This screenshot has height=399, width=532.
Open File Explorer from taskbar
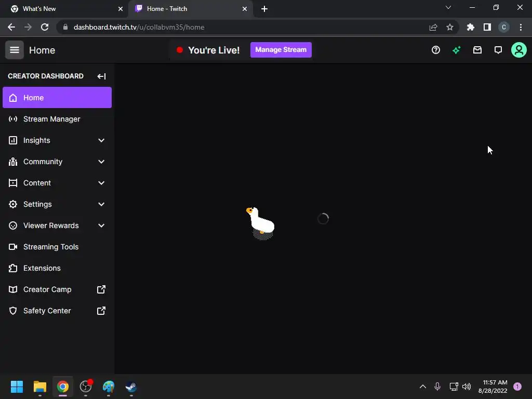pyautogui.click(x=39, y=387)
